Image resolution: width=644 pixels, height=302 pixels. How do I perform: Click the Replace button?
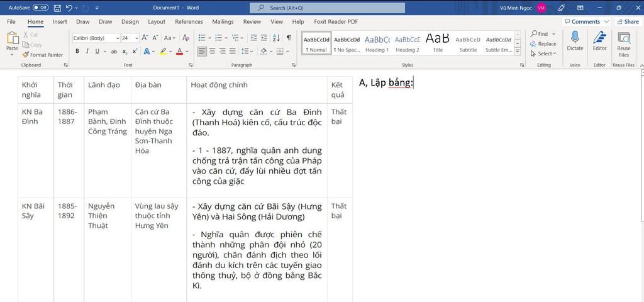click(543, 43)
